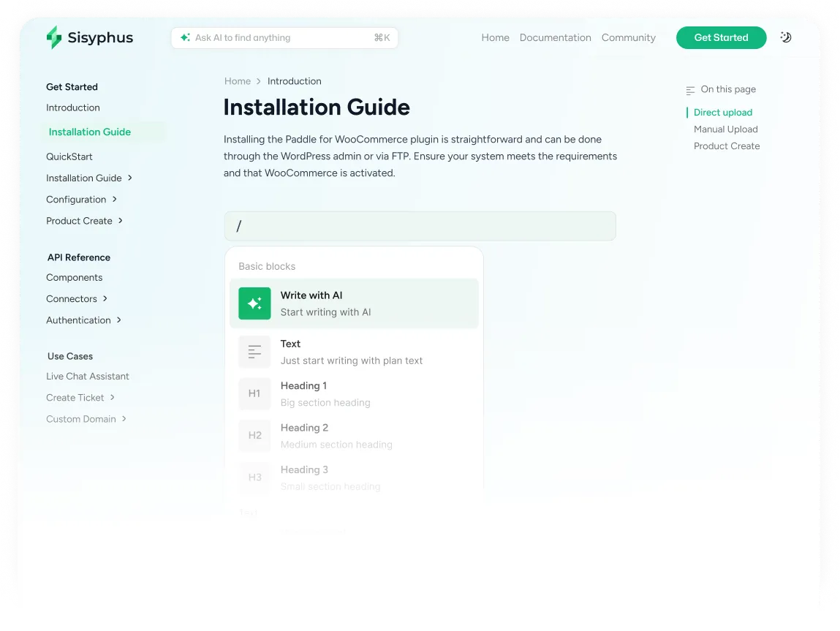This screenshot has width=840, height=631.
Task: Click the On this page list icon
Action: 690,90
